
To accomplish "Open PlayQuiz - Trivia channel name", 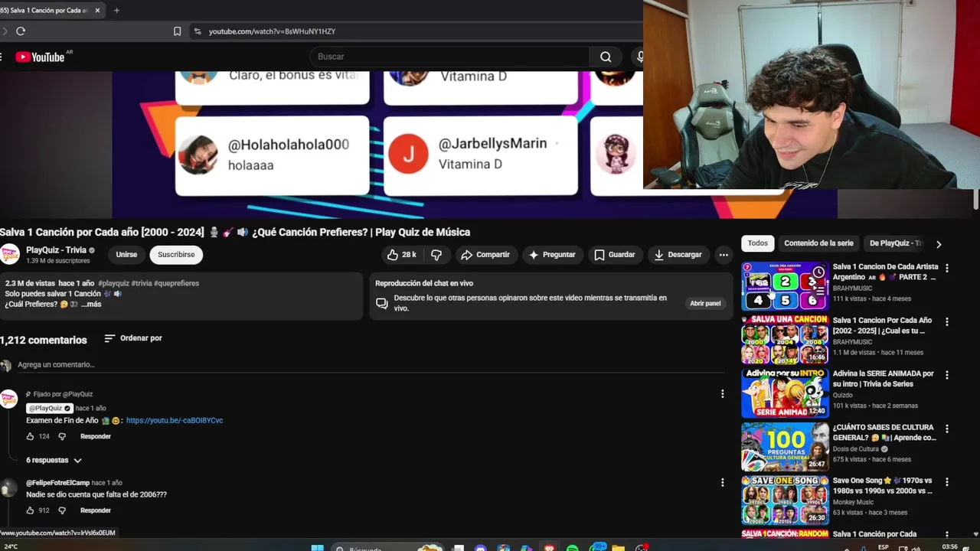I will [x=56, y=250].
